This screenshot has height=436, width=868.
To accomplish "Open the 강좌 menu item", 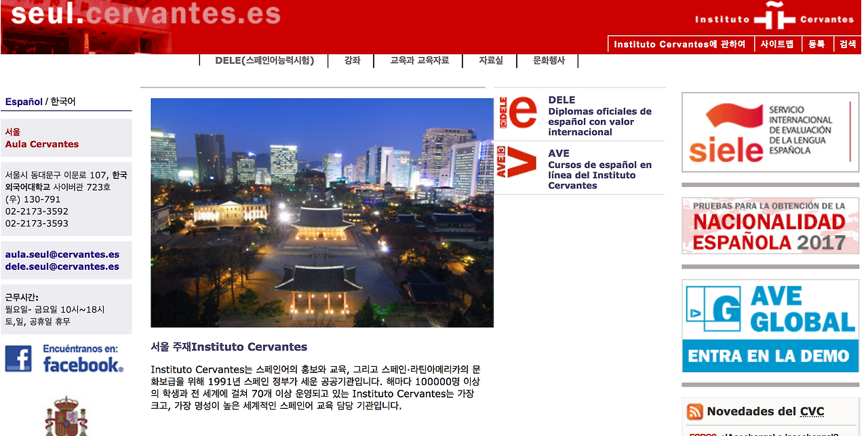I will (x=353, y=60).
